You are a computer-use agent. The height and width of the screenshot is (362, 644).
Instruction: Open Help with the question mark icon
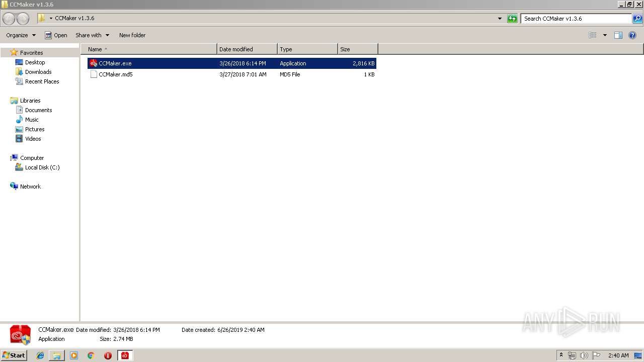[632, 35]
